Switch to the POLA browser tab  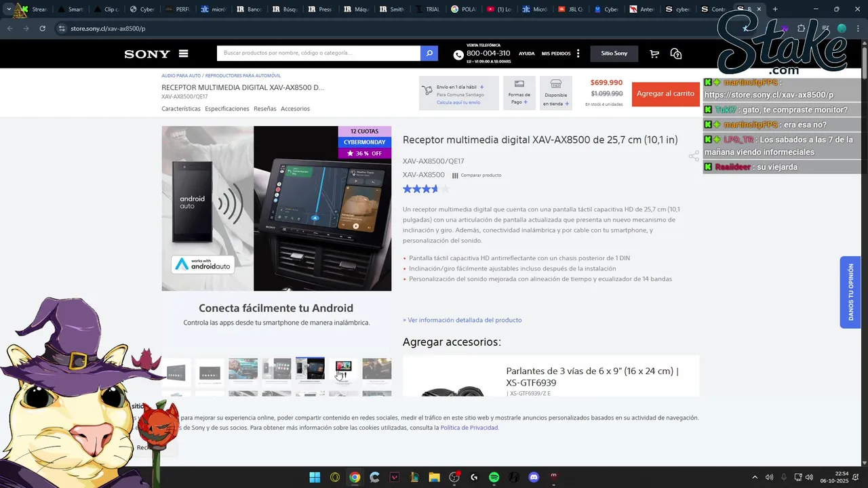pyautogui.click(x=464, y=9)
